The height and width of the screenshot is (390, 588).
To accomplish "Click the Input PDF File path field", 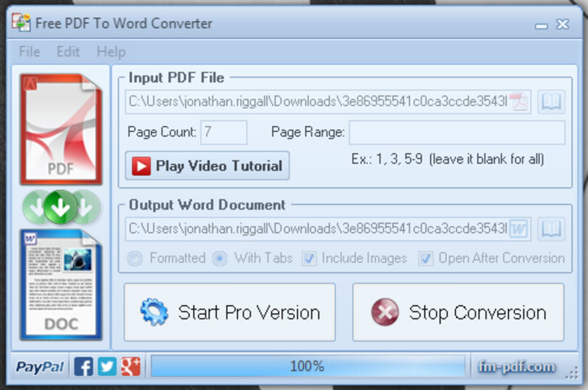I will [x=328, y=102].
